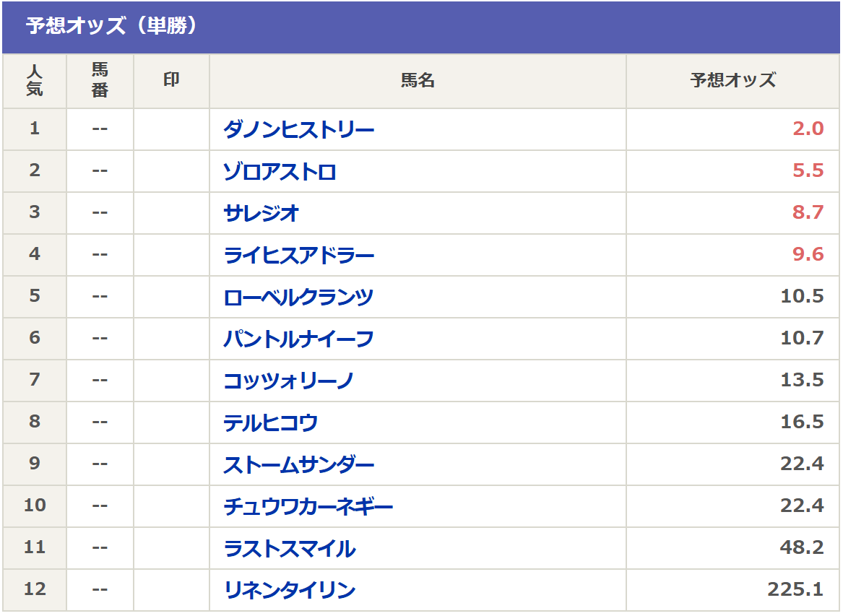This screenshot has width=843, height=616.
Task: Select the リネンタイリン link
Action: [x=289, y=591]
